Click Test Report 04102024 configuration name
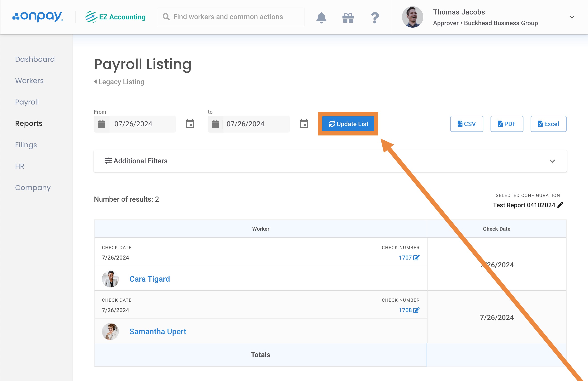The image size is (588, 381). [x=524, y=205]
